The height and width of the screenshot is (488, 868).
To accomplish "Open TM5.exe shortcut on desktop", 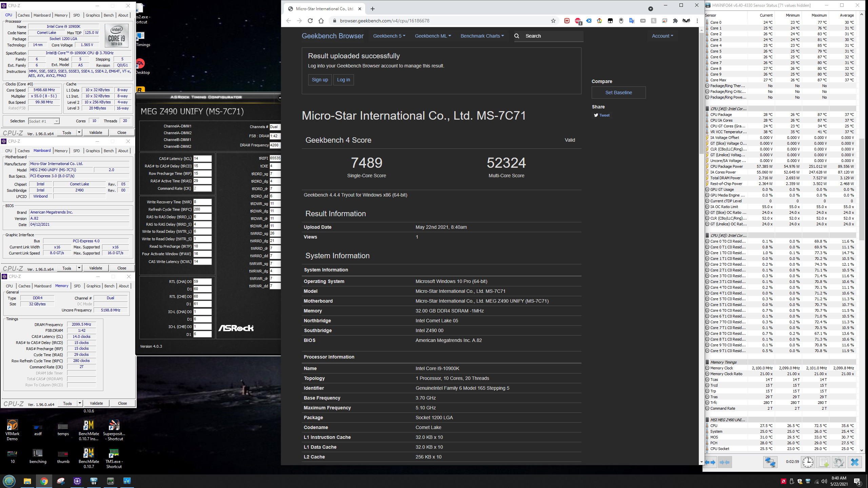I will tap(114, 458).
